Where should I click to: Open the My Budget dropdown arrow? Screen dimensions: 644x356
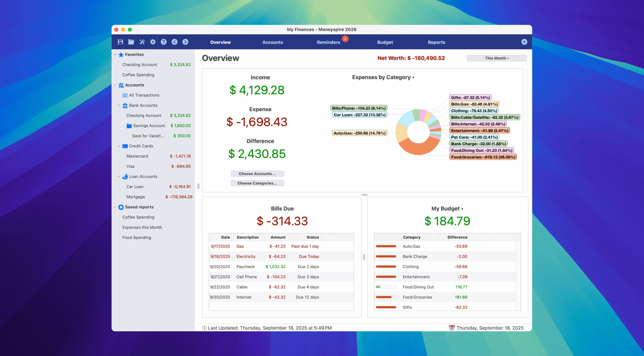(x=463, y=208)
